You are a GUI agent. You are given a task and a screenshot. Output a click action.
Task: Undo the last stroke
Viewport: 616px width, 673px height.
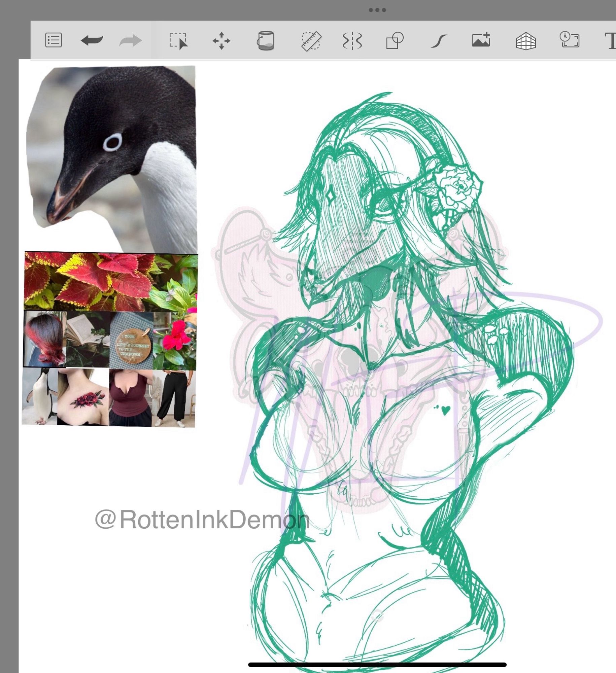coord(92,40)
